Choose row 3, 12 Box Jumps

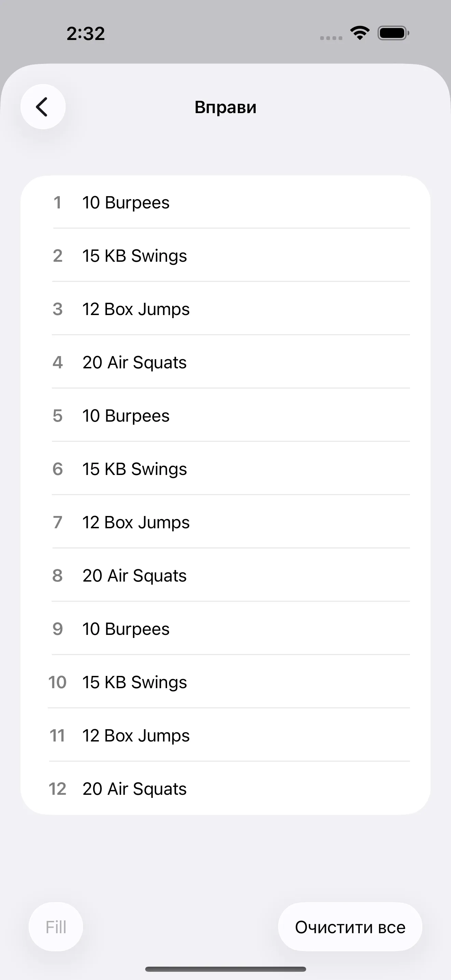(x=225, y=309)
